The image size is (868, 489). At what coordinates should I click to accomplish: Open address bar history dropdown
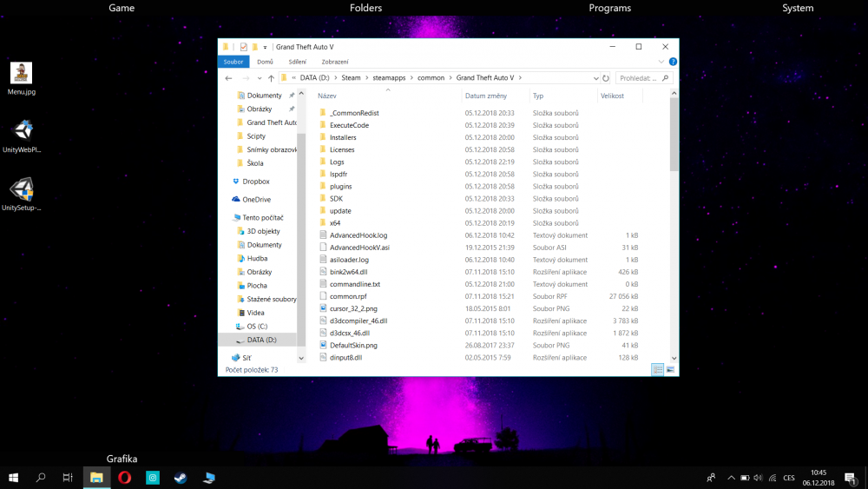click(x=595, y=78)
